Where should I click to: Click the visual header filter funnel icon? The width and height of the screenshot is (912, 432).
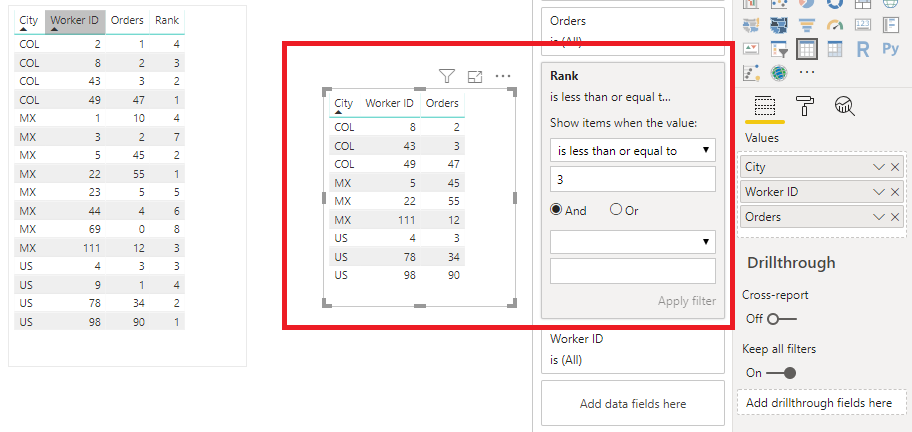446,76
